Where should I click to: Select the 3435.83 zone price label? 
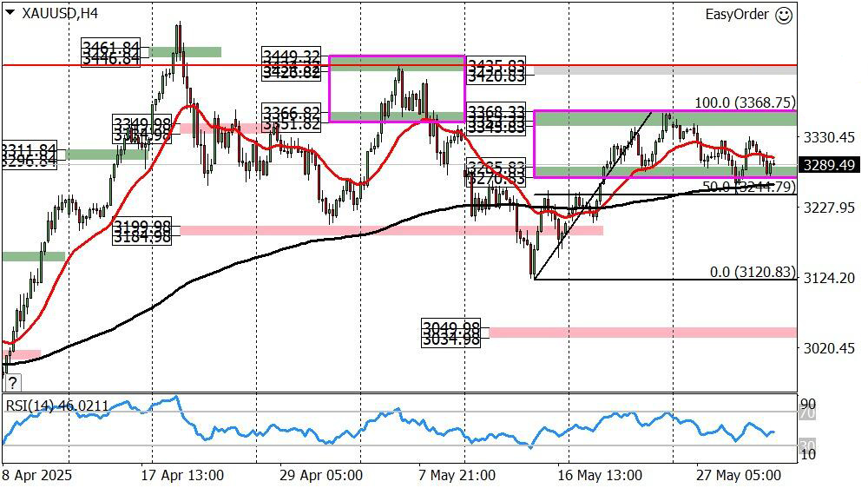point(496,64)
